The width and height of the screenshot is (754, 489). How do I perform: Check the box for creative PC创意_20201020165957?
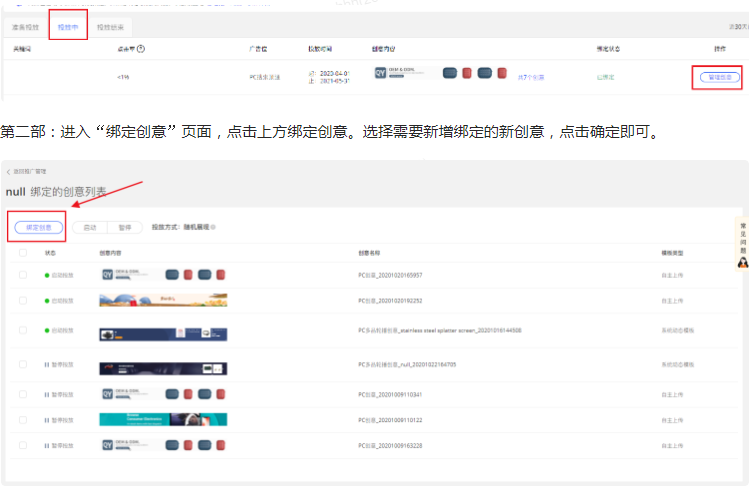pyautogui.click(x=23, y=274)
